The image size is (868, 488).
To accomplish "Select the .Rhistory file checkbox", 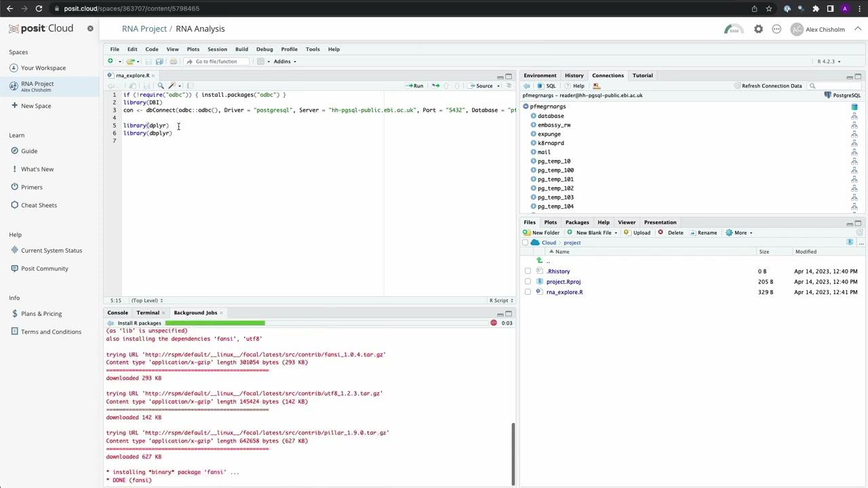I will tap(528, 270).
